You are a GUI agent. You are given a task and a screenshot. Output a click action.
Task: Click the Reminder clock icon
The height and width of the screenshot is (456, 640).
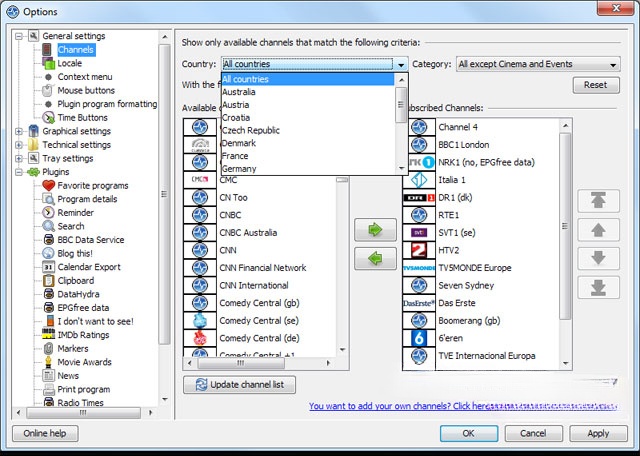click(x=48, y=212)
